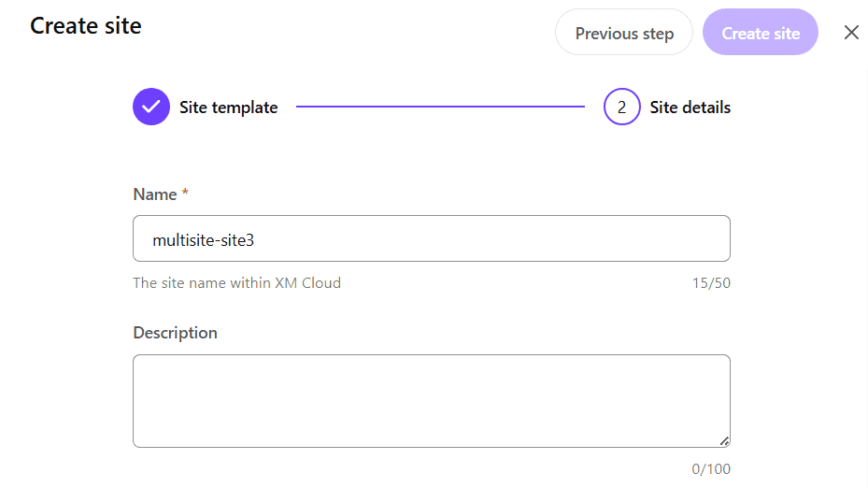Click the helper text about XM Cloud
The image size is (868, 488).
pyautogui.click(x=237, y=283)
